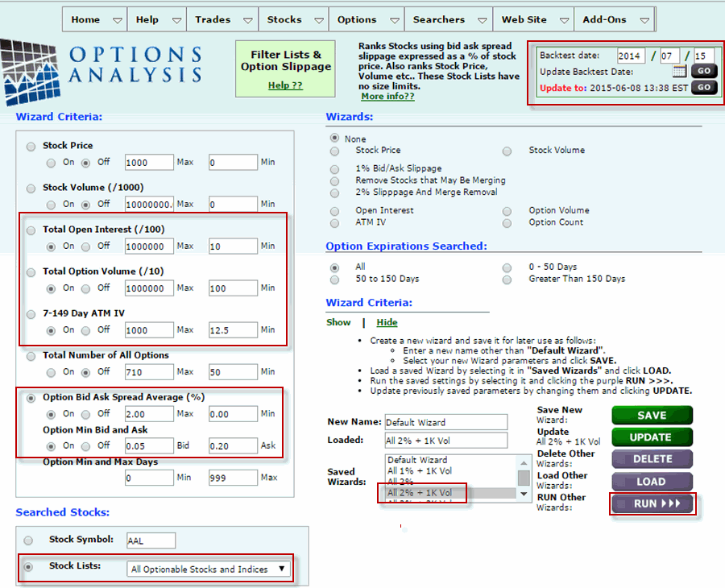Click the New Name input field
Viewport: 725px width, 588px height.
point(445,422)
